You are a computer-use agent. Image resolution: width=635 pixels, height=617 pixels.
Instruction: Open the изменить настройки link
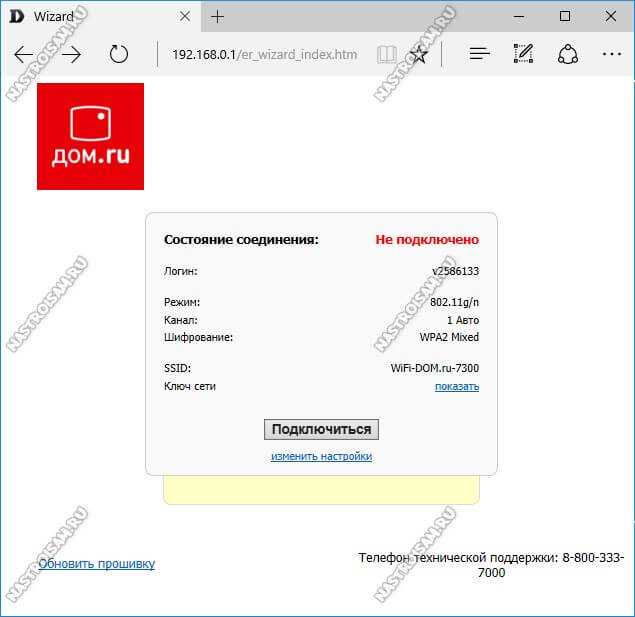[x=321, y=456]
